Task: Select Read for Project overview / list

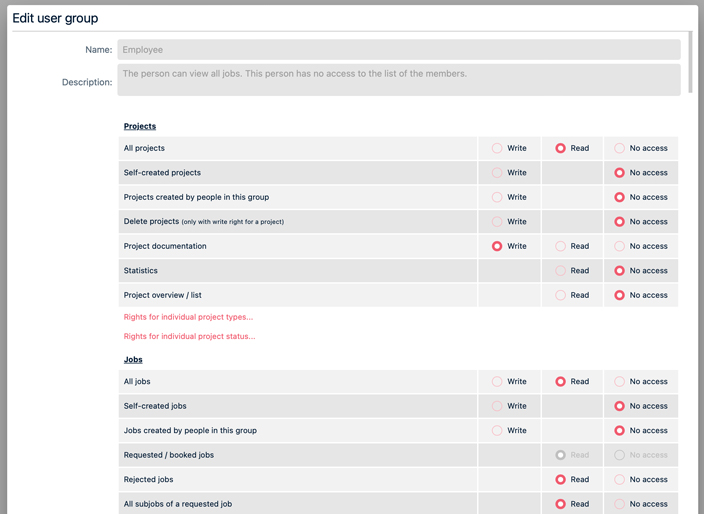Action: 561,295
